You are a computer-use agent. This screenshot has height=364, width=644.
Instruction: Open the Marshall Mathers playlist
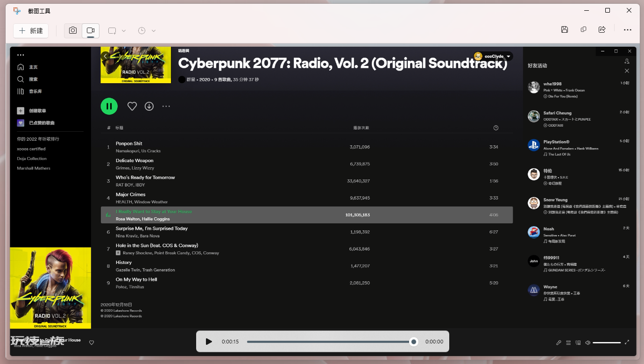click(x=34, y=168)
